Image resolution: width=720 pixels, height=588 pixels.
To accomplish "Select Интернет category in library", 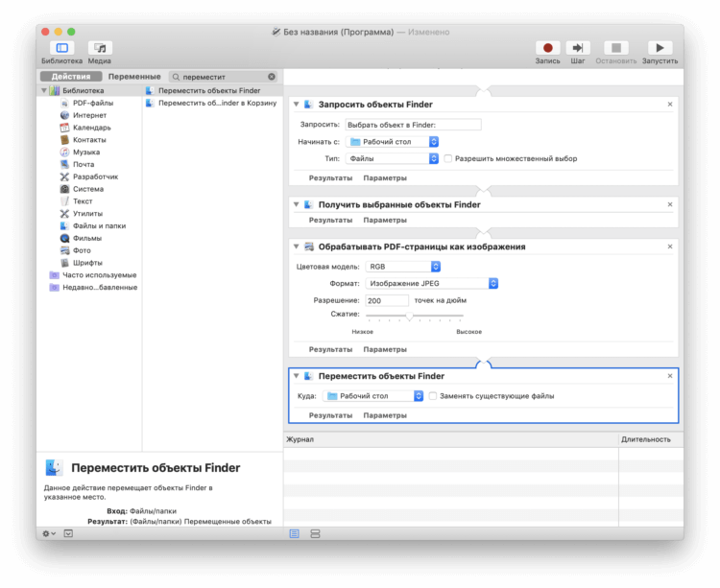I will [x=89, y=115].
